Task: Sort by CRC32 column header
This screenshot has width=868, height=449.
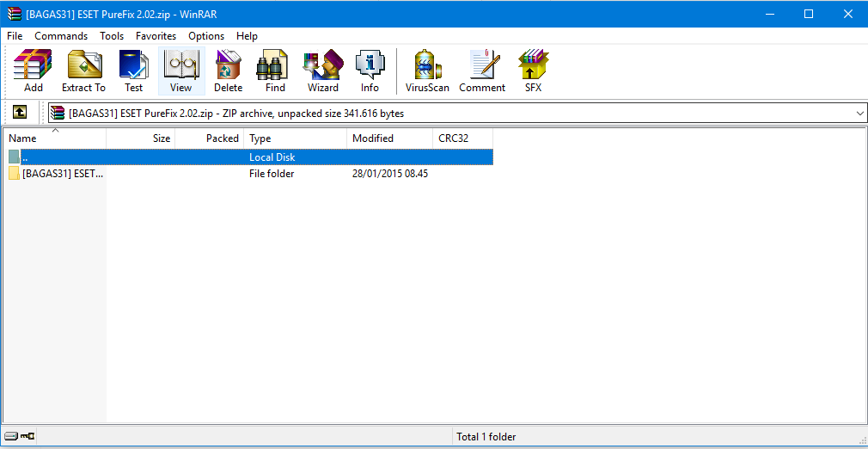Action: tap(462, 138)
